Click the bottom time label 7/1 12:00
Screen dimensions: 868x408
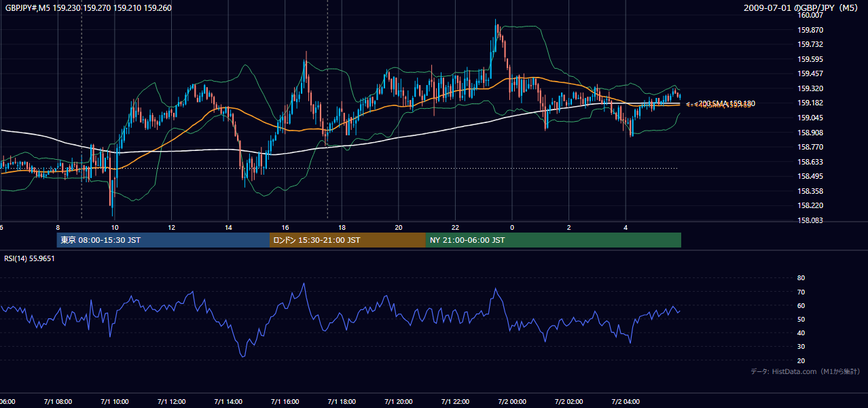tap(171, 402)
